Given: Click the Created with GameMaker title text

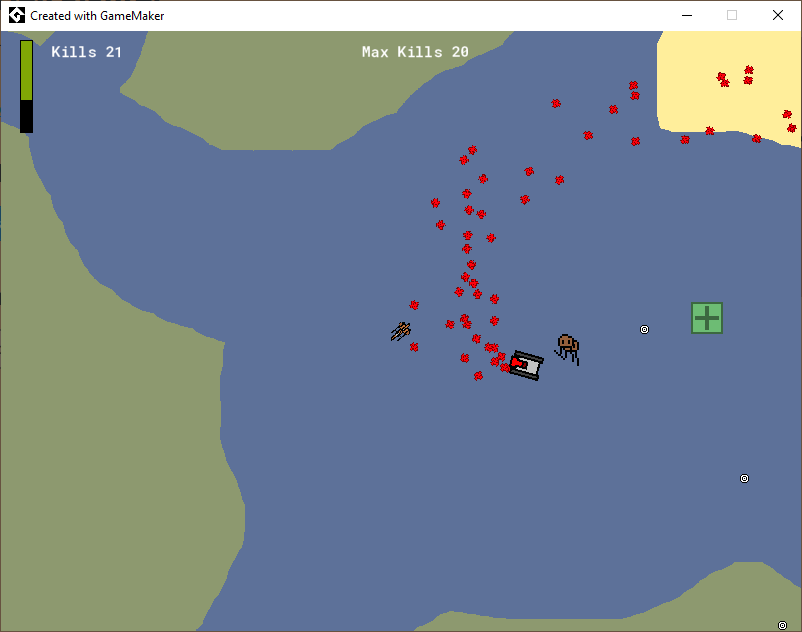Looking at the screenshot, I should [x=97, y=16].
